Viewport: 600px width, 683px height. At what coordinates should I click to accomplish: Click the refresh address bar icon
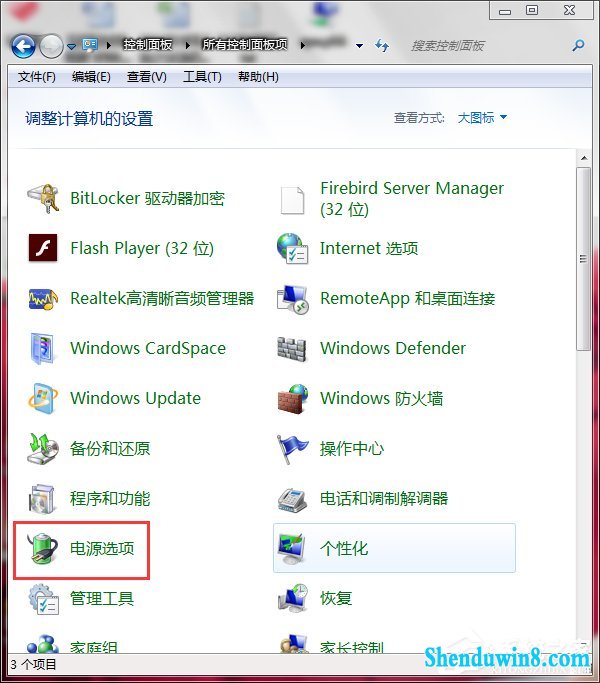tap(382, 45)
